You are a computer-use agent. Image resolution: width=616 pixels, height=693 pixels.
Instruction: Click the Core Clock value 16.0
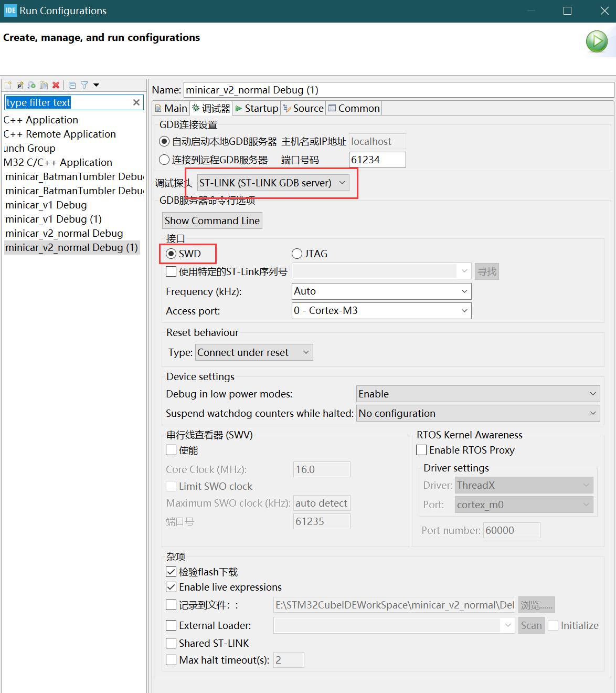322,469
